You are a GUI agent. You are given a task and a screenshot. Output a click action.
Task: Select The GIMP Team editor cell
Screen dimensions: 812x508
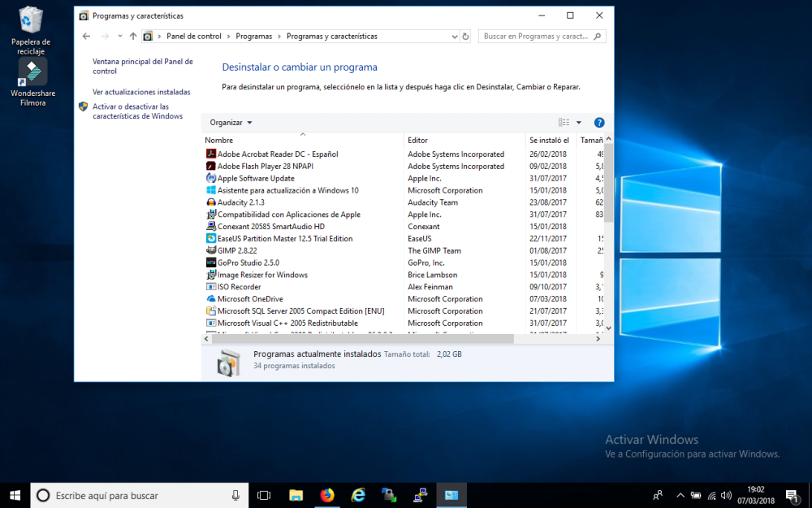click(x=434, y=250)
